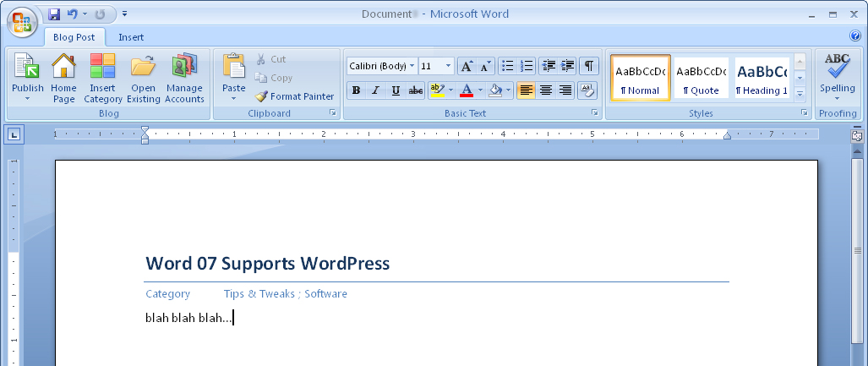The image size is (868, 366).
Task: Apply shading fill bucket
Action: pos(495,90)
